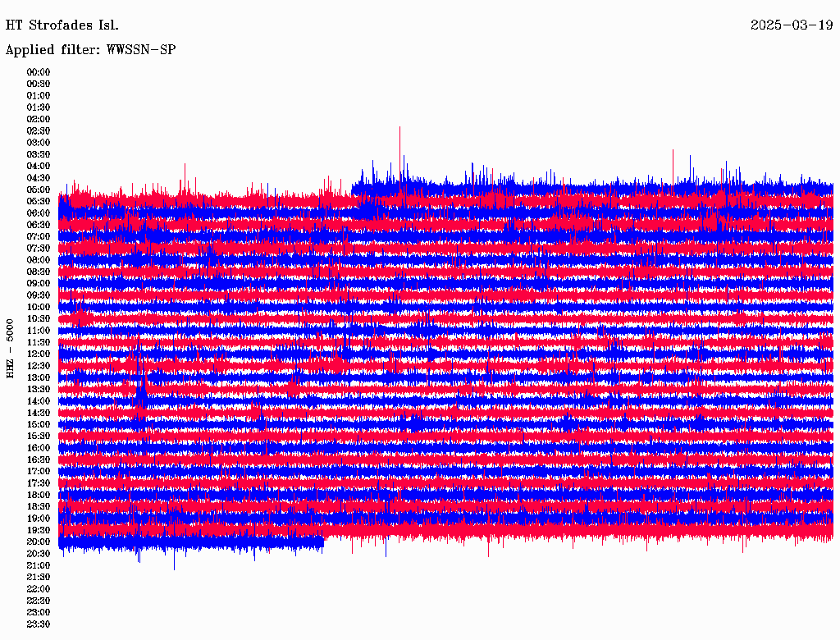The image size is (840, 640).
Task: Click the 11:00 time label
Action: click(x=39, y=331)
